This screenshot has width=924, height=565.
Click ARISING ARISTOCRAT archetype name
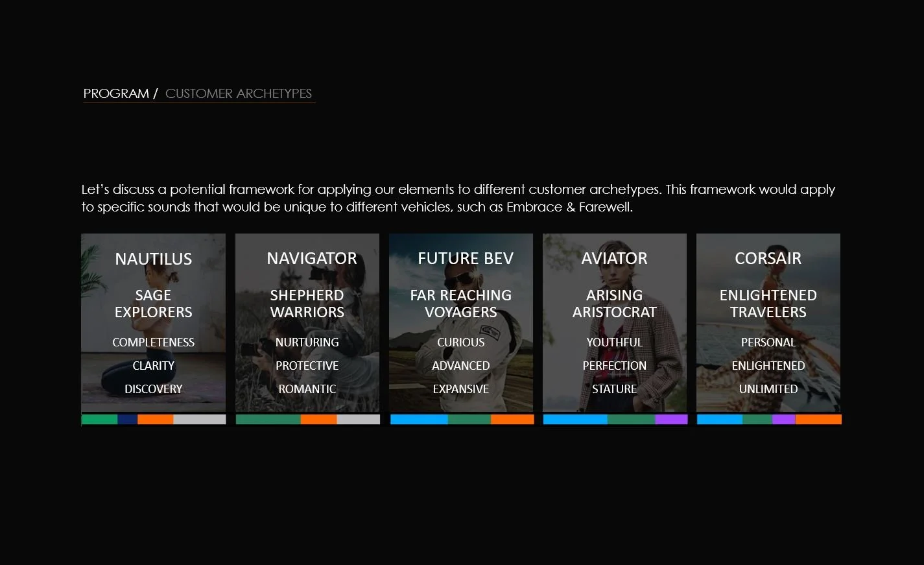pyautogui.click(x=614, y=304)
